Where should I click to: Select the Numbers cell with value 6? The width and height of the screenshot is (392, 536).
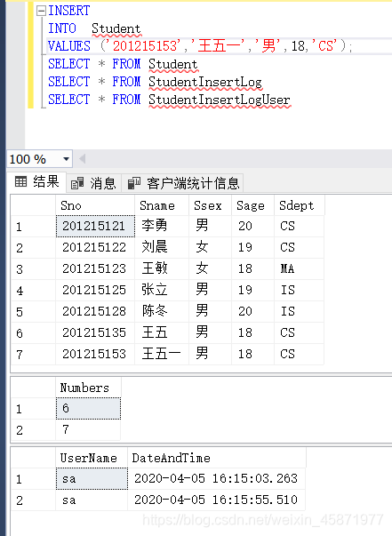88,409
